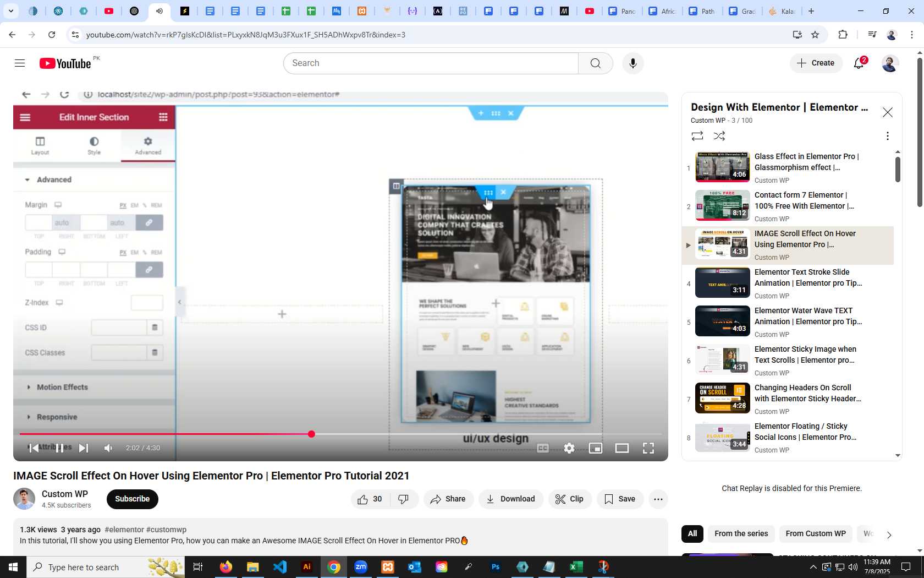
Task: Select the From the series chip
Action: [x=741, y=534]
